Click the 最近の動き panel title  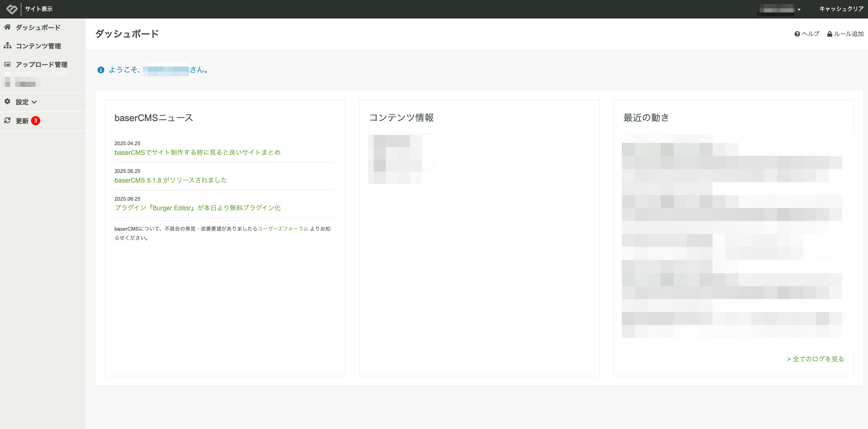point(646,118)
